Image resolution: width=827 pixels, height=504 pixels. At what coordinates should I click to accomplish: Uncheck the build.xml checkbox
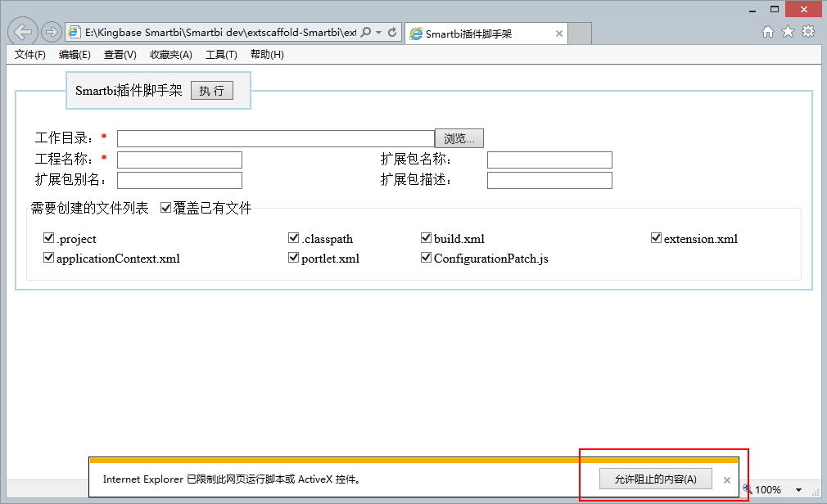426,238
